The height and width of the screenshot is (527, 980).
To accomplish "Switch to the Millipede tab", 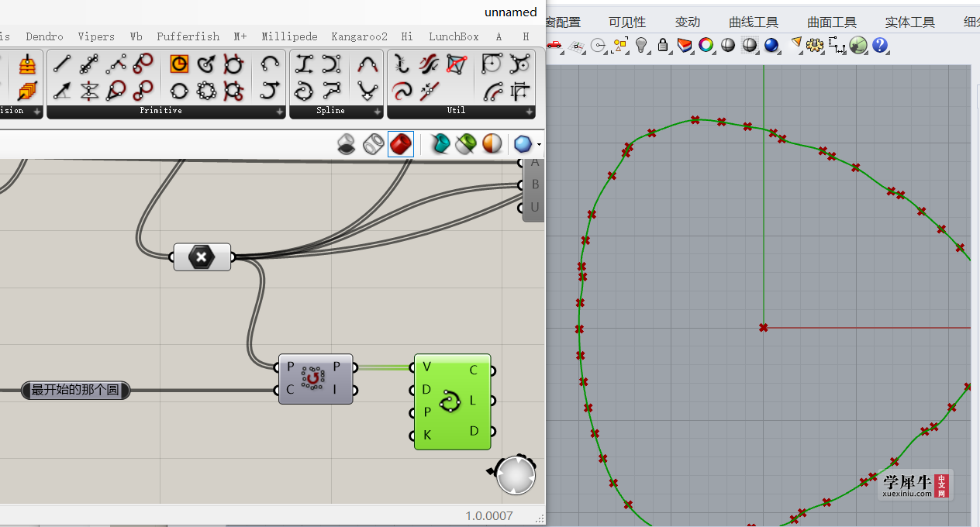I will coord(289,36).
